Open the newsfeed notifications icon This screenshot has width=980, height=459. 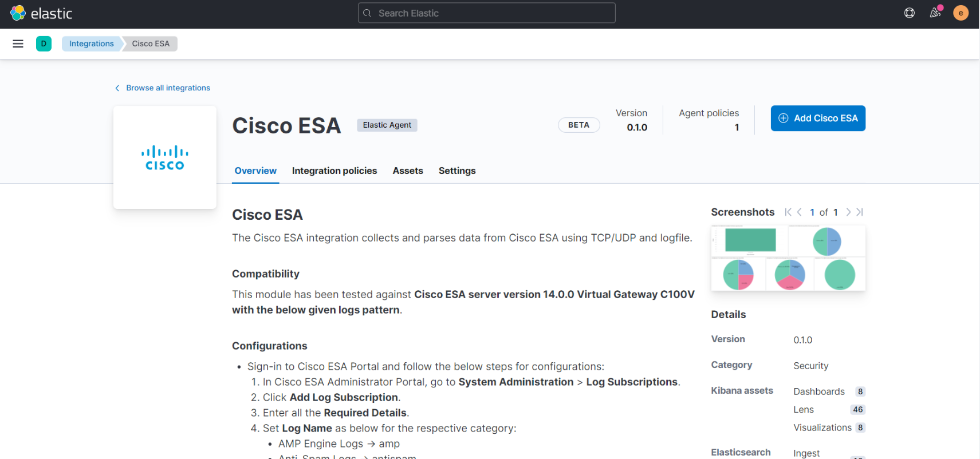tap(935, 13)
